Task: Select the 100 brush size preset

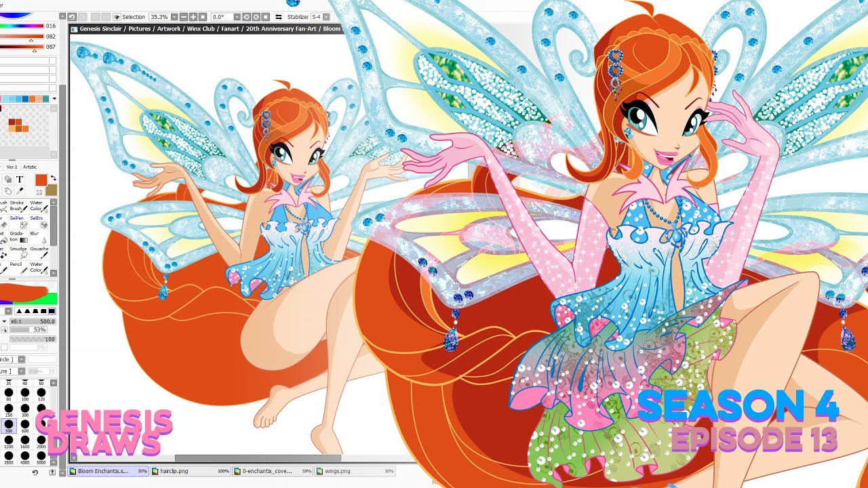Action: point(25,395)
